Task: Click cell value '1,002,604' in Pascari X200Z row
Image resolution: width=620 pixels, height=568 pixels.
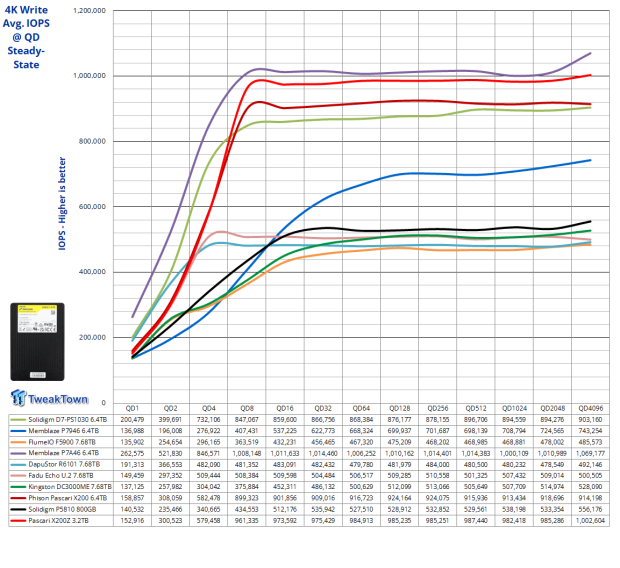Action: (x=591, y=521)
